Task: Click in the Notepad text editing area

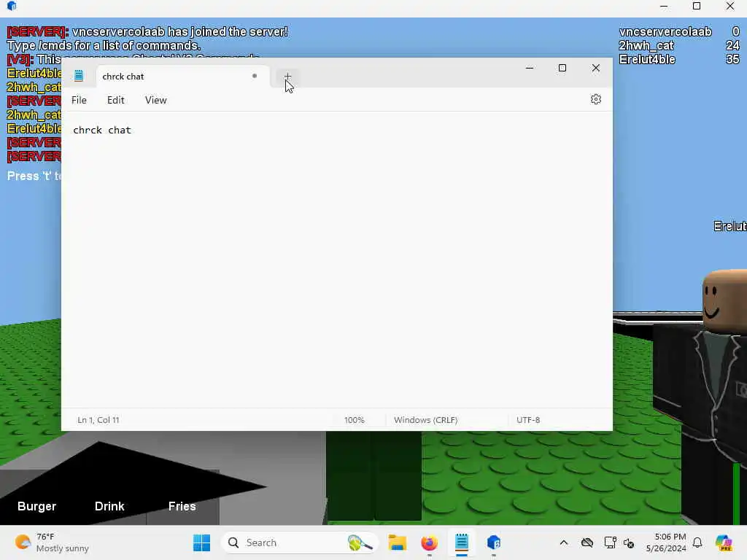Action: (x=337, y=260)
